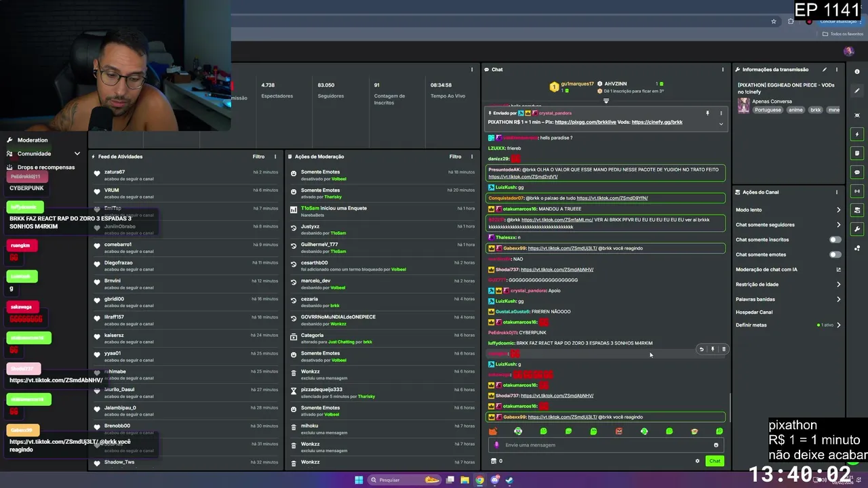Expand chat leaderboard handle arrow
The width and height of the screenshot is (868, 488).
pos(606,101)
